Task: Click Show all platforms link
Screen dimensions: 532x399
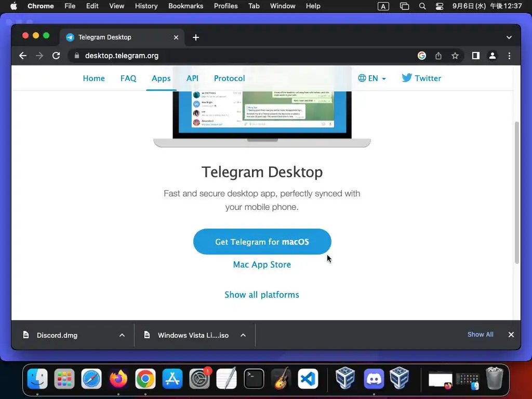Action: click(x=262, y=295)
